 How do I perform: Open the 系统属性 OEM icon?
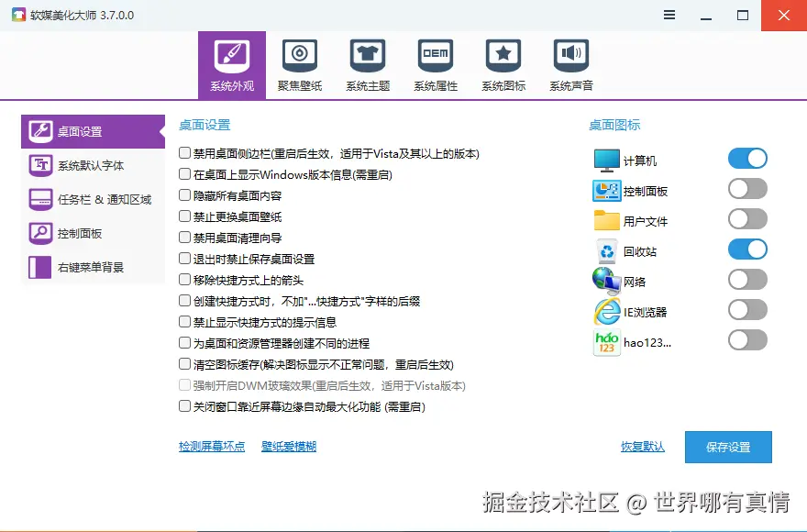(436, 56)
